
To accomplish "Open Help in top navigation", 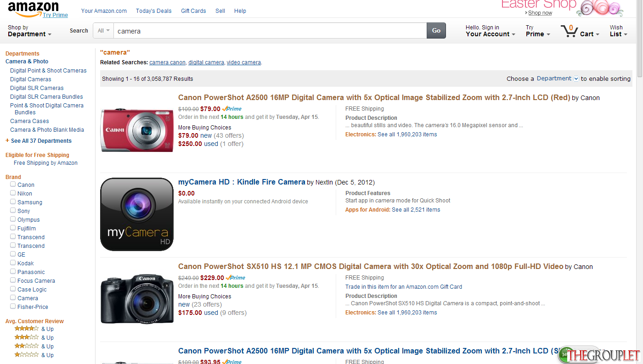I will [240, 11].
